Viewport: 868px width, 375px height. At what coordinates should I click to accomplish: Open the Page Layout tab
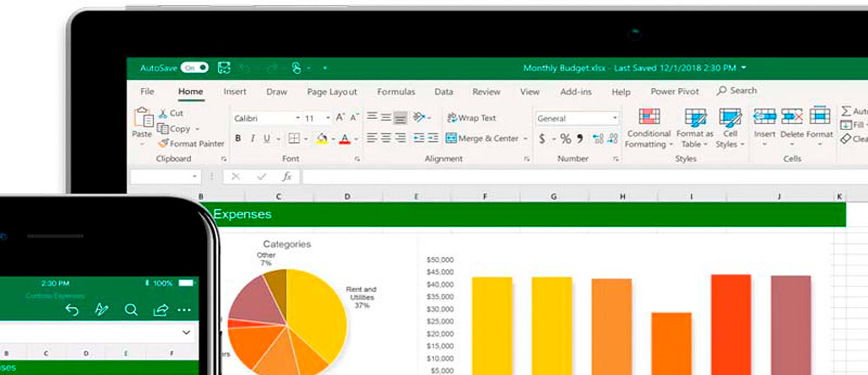[x=332, y=92]
